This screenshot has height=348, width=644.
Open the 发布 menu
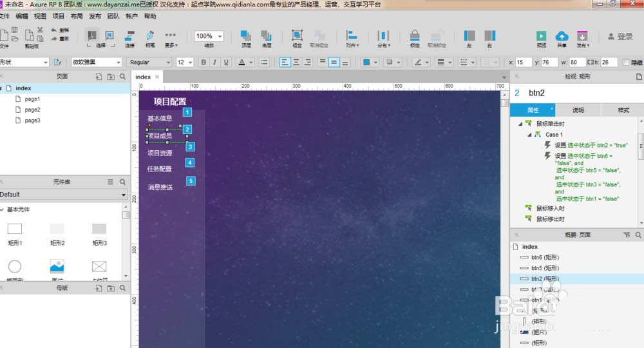point(95,16)
